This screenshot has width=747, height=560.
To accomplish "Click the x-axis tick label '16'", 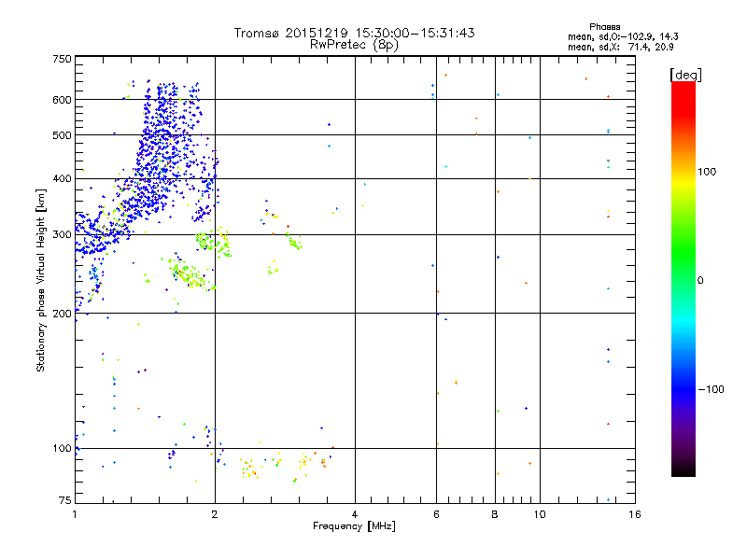I will pos(635,514).
